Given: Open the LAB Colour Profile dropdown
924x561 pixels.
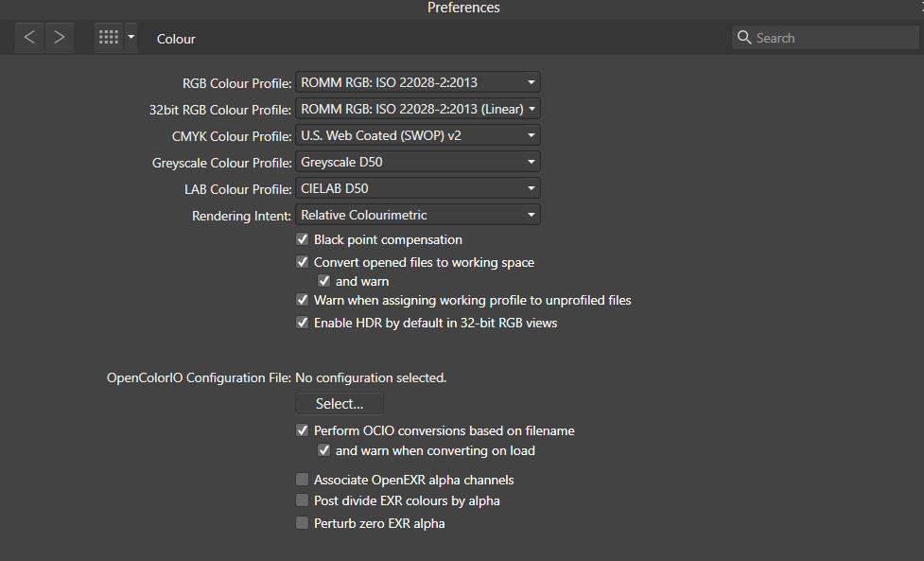Looking at the screenshot, I should click(418, 188).
